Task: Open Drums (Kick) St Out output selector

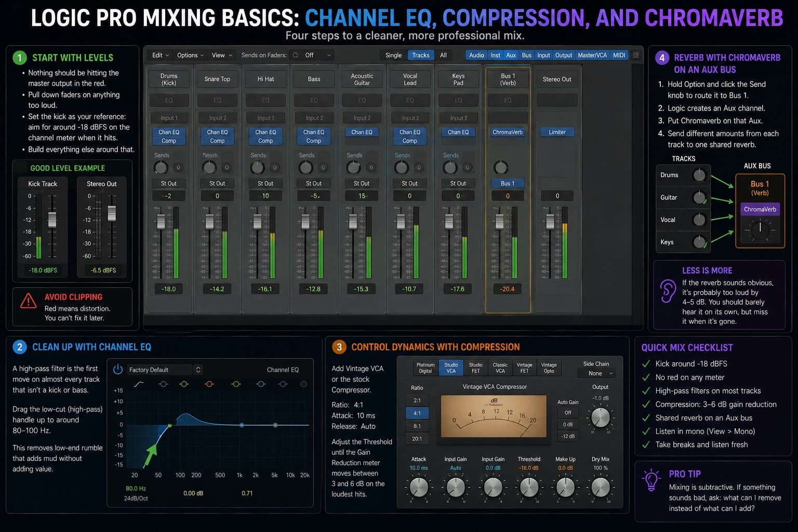Action: click(169, 183)
